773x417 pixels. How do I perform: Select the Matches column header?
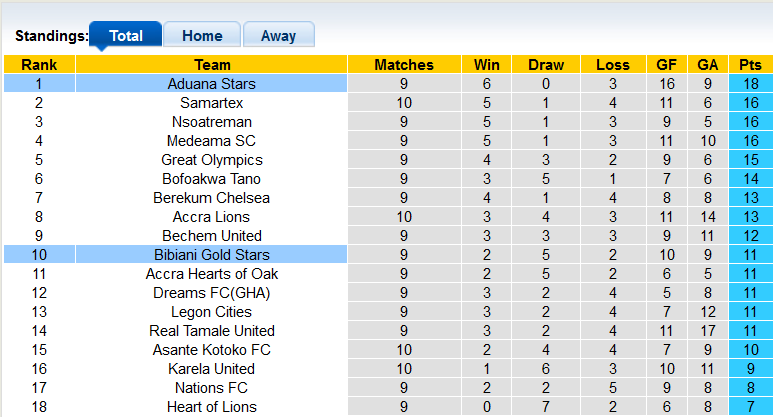[x=404, y=65]
